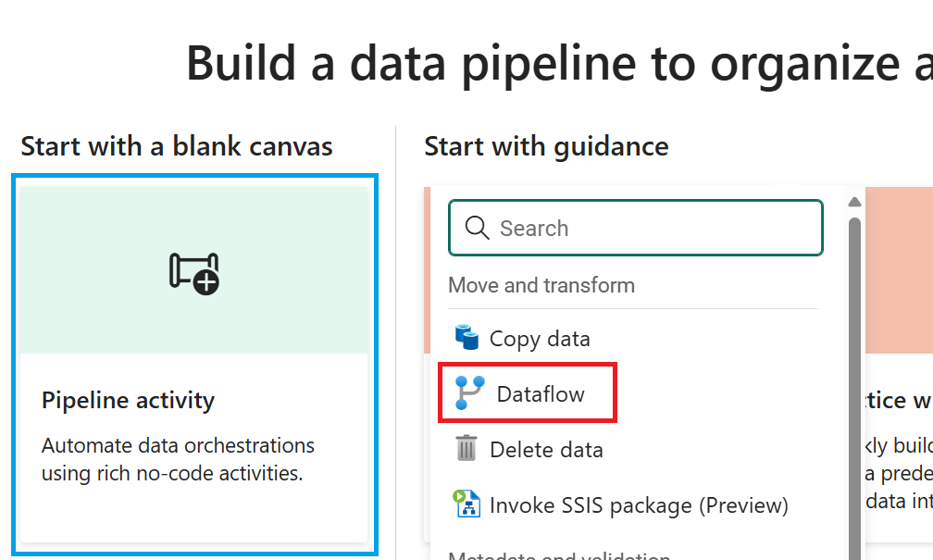Click the Move and transform section header

(x=541, y=285)
